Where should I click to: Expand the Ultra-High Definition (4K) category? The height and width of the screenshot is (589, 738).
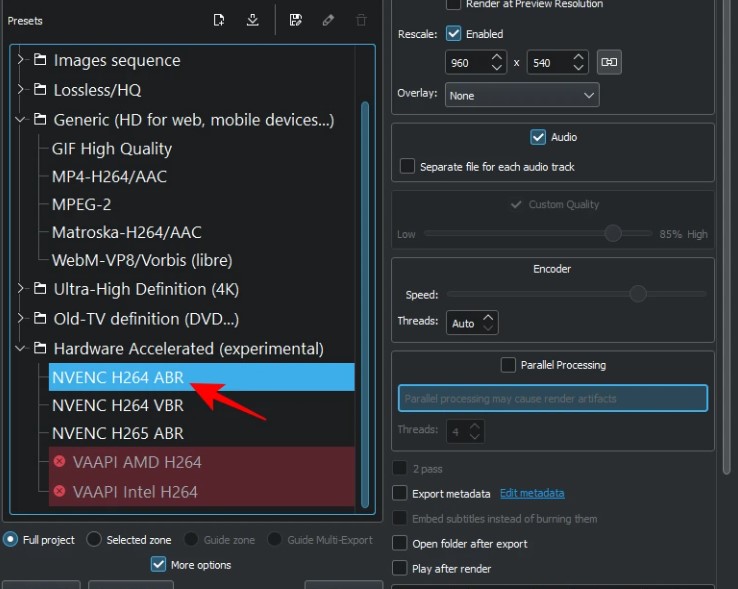click(20, 289)
